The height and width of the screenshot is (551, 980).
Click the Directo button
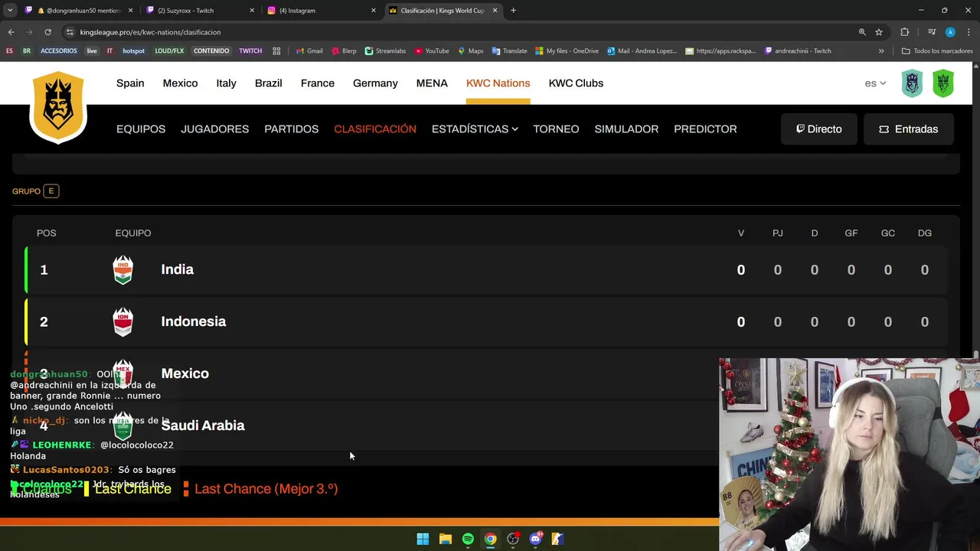coord(818,129)
